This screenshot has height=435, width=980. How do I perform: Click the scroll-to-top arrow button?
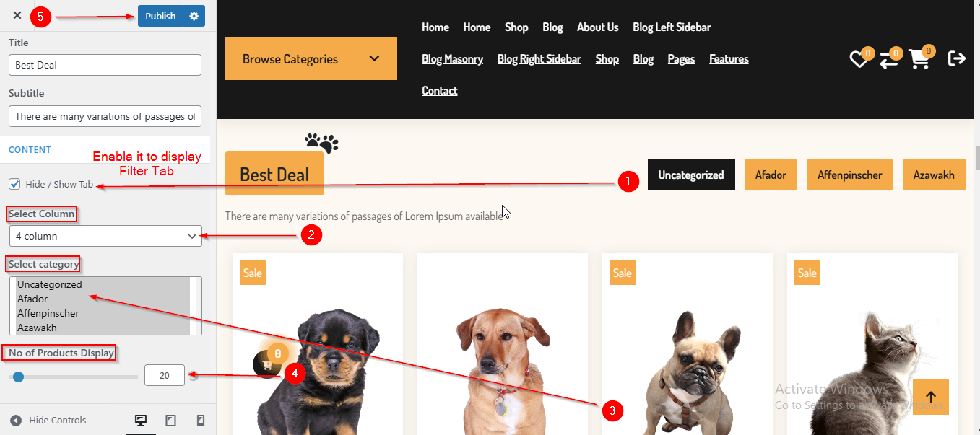coord(931,397)
